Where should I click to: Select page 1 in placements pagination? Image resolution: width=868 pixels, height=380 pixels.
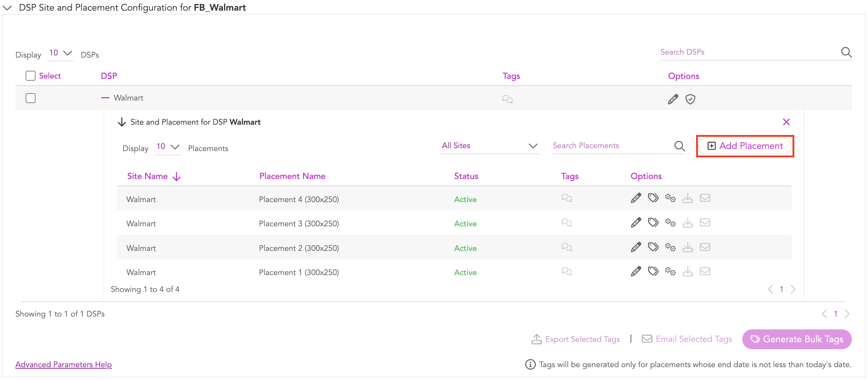(x=781, y=289)
